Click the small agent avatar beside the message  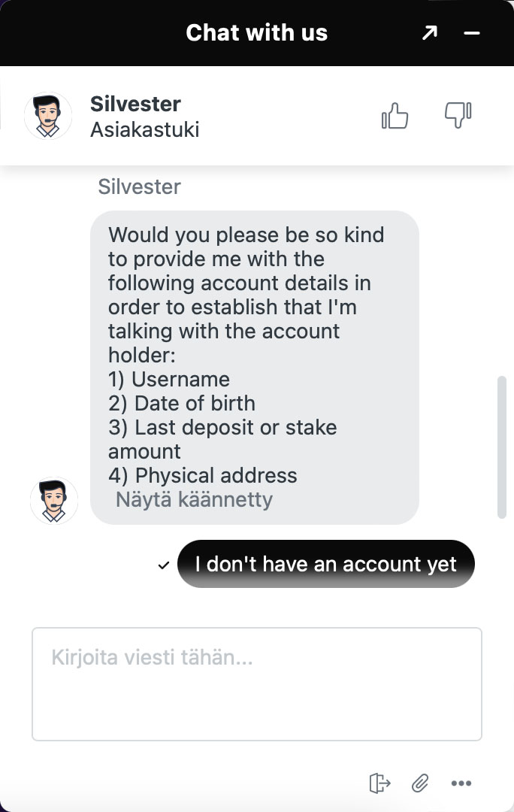tap(54, 501)
